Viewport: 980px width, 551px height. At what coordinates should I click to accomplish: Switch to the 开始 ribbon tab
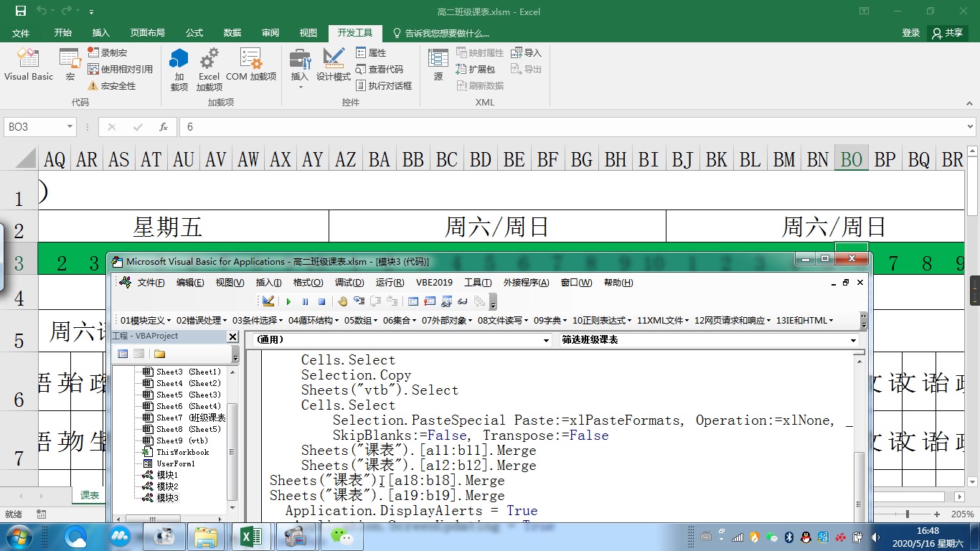(x=62, y=33)
